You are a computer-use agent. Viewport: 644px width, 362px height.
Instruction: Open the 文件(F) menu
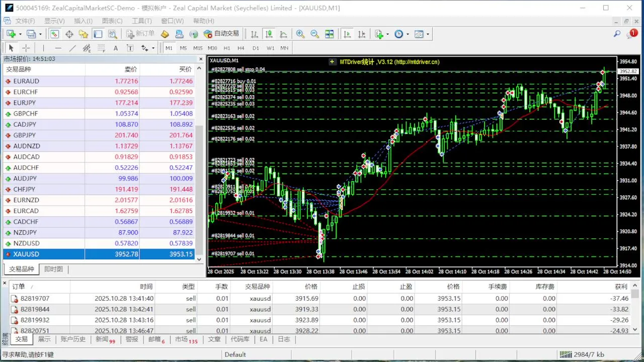25,21
